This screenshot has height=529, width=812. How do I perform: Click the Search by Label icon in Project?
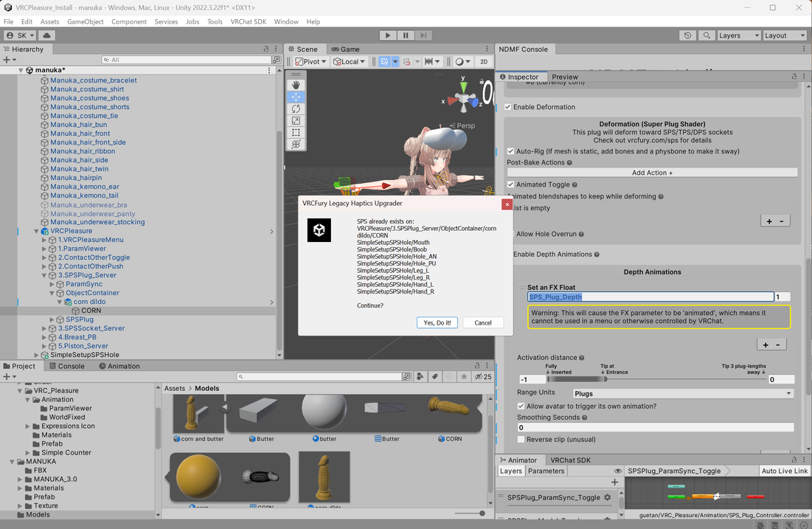point(435,377)
